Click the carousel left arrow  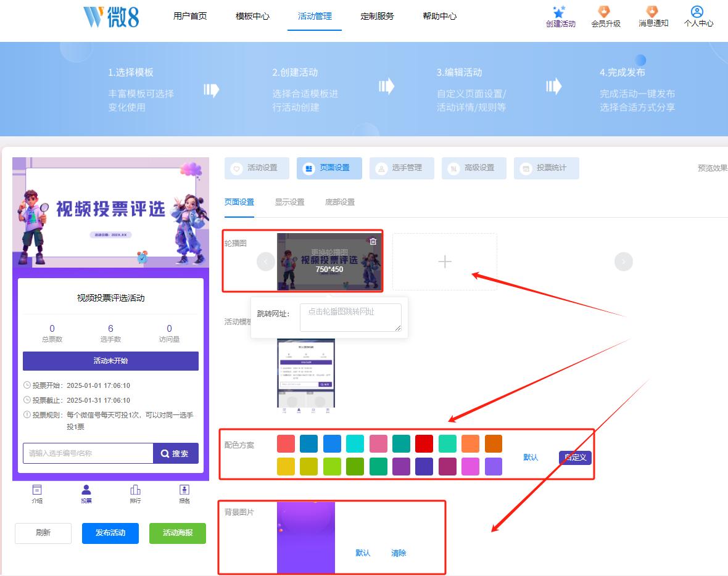265,261
